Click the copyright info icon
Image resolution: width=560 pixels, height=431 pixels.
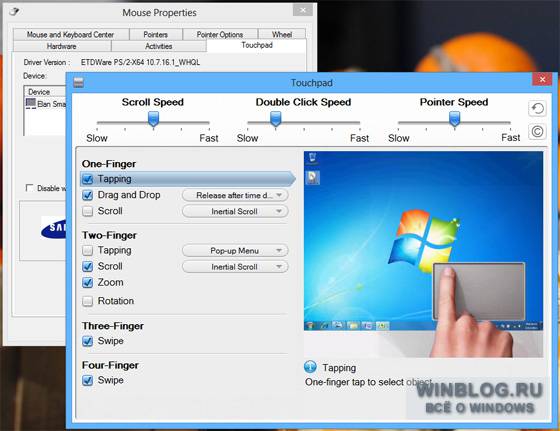pos(538,131)
